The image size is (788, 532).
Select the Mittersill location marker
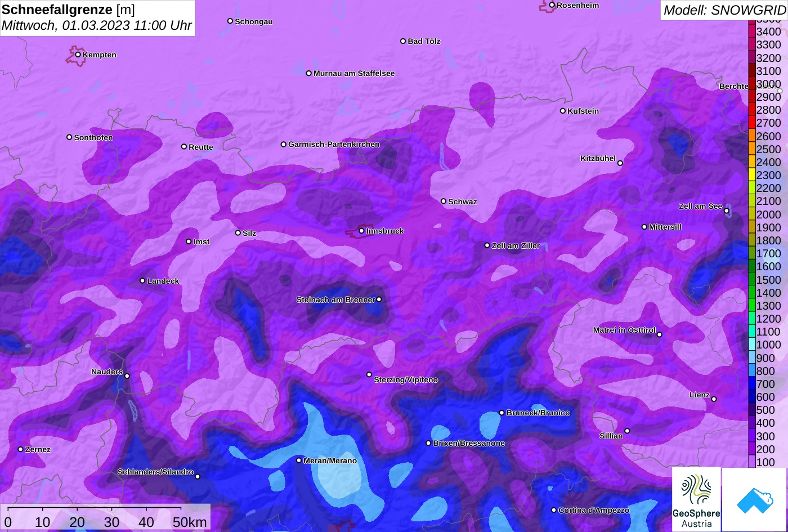tap(644, 227)
